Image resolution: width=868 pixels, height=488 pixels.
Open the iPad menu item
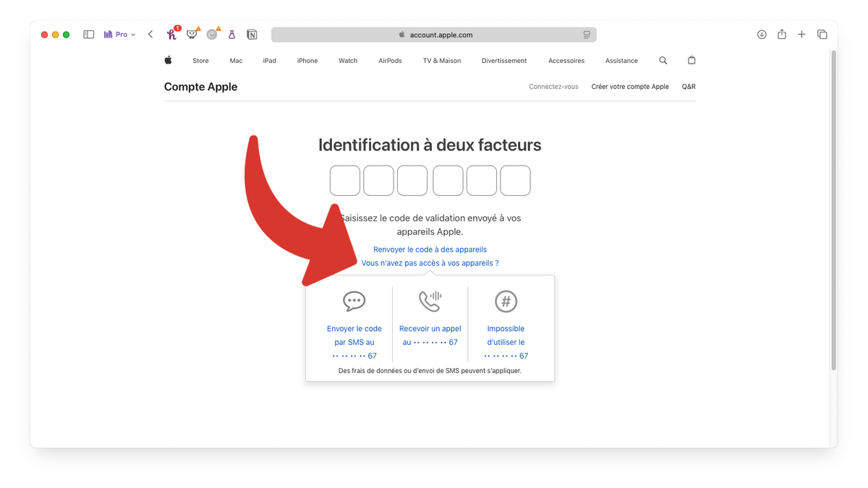[269, 61]
